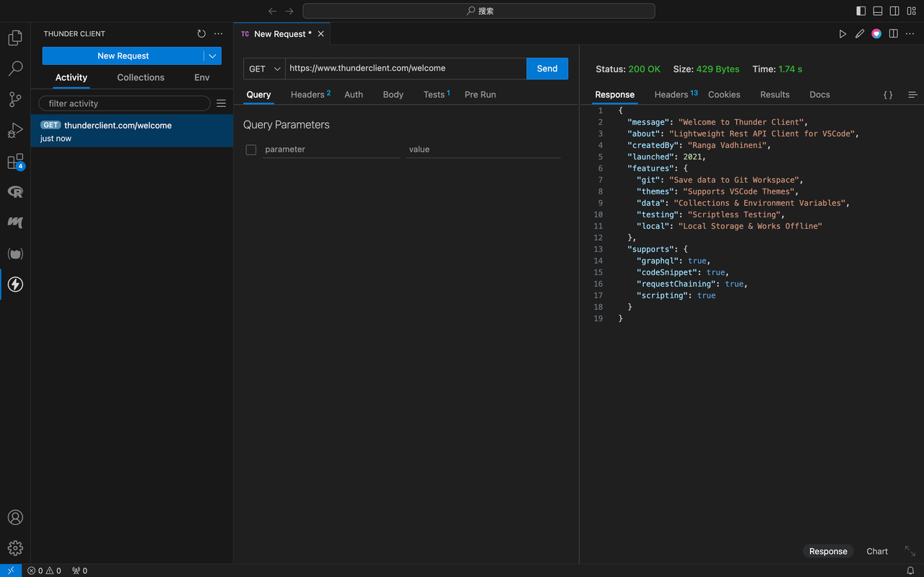Click the Run request play icon
The image size is (924, 577).
pos(842,34)
